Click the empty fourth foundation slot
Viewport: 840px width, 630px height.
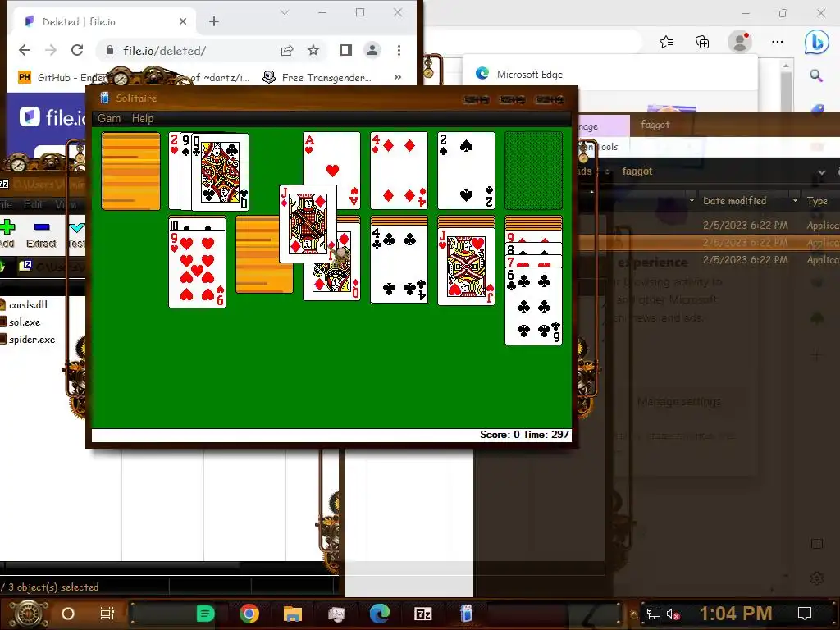pyautogui.click(x=533, y=171)
